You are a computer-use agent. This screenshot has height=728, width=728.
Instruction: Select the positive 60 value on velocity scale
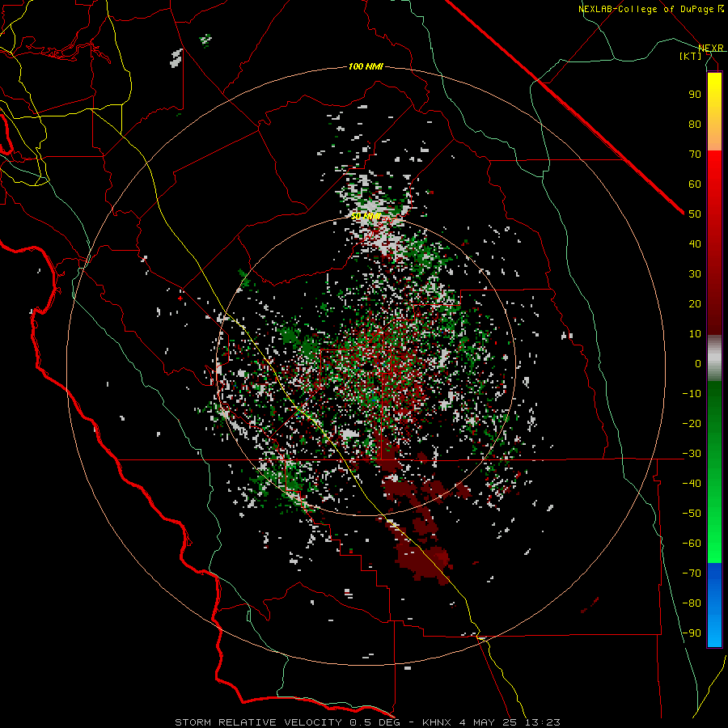coord(695,184)
